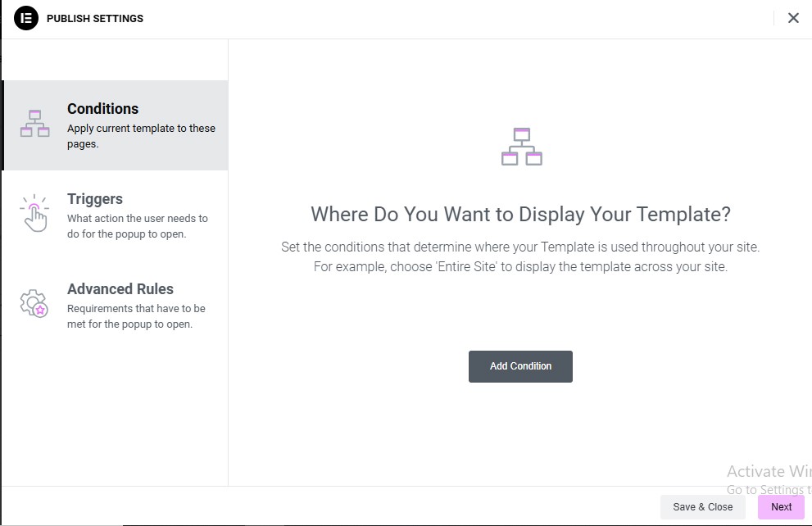Click the Save & Close button
Image resolution: width=812 pixels, height=526 pixels.
point(703,507)
